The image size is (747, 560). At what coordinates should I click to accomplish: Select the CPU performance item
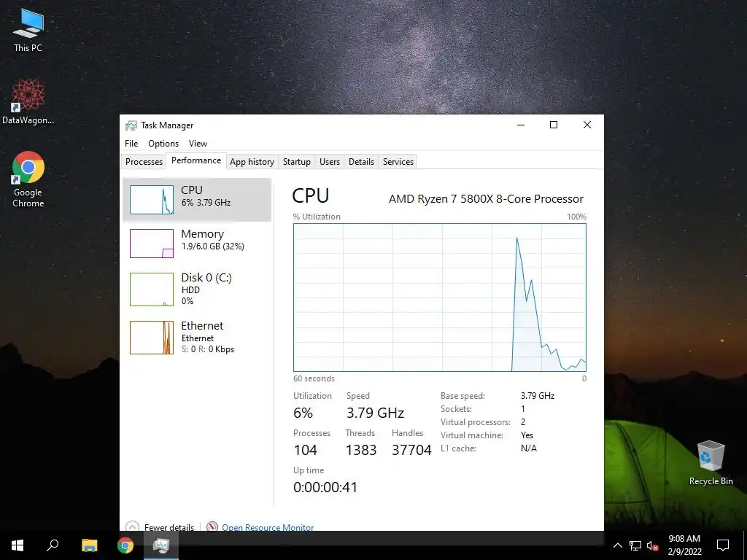(x=197, y=200)
